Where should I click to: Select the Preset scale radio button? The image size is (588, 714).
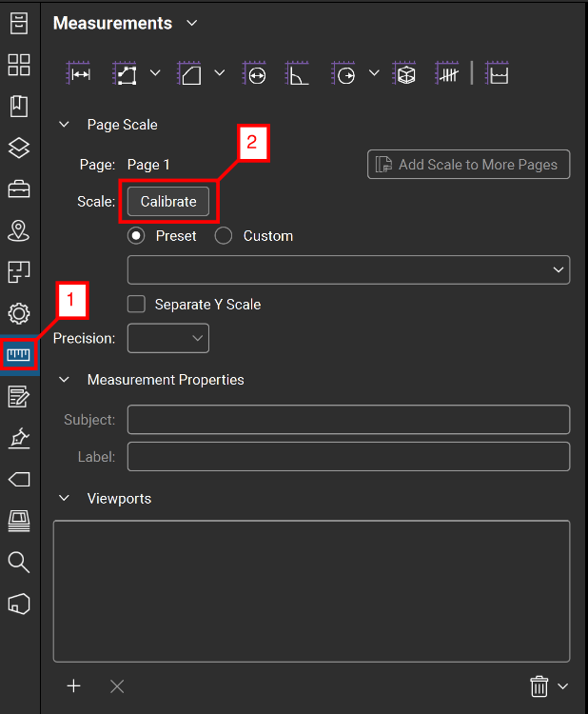(x=136, y=236)
